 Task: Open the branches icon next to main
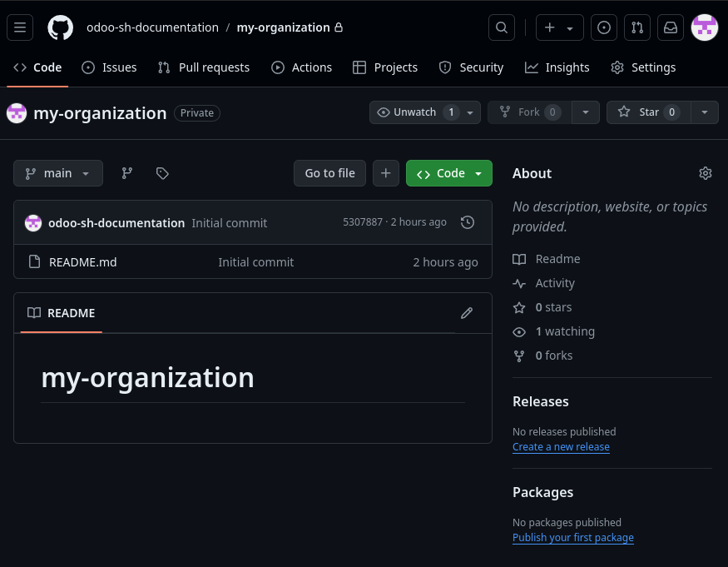click(x=126, y=173)
